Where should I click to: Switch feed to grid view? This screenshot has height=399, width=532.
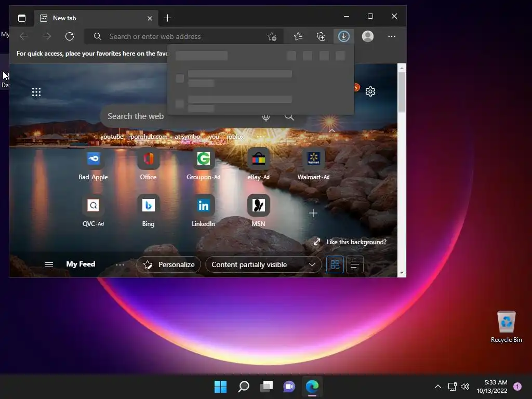[x=335, y=264]
